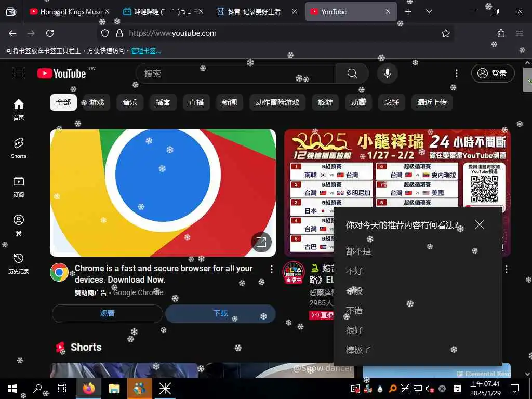Select the 旅游 filter chip
The width and height of the screenshot is (532, 399).
tap(325, 102)
